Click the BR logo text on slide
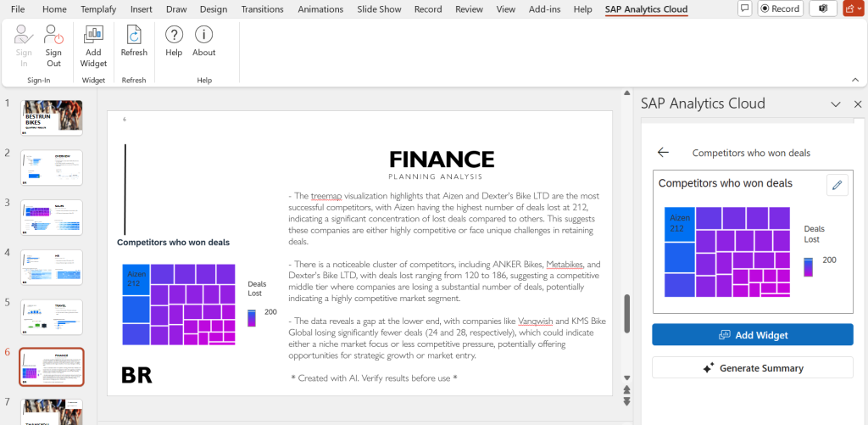 136,375
